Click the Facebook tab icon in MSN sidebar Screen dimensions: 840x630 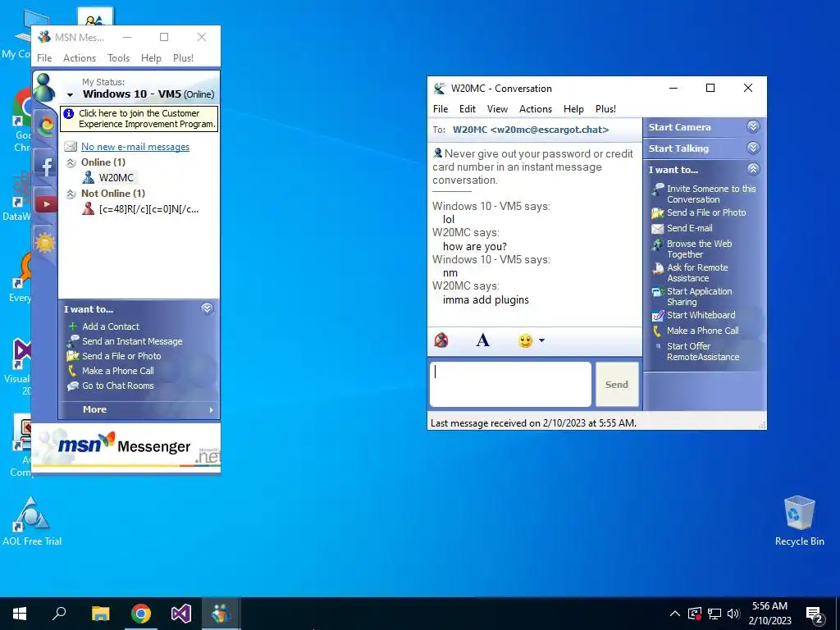point(46,166)
